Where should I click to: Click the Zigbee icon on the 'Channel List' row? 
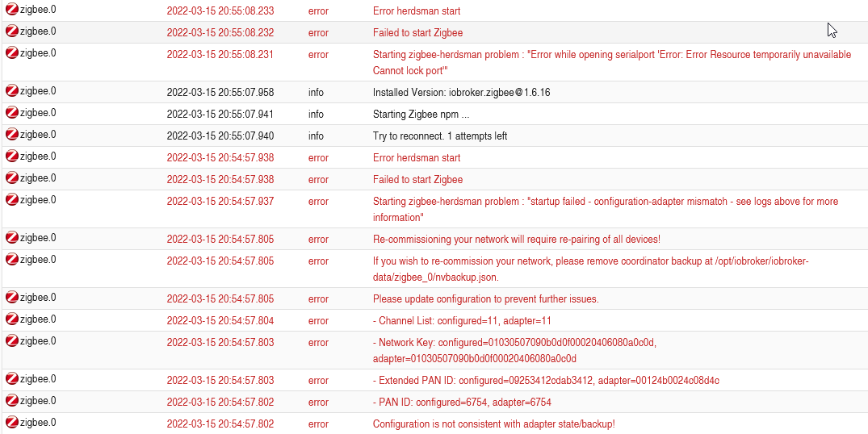(x=12, y=319)
